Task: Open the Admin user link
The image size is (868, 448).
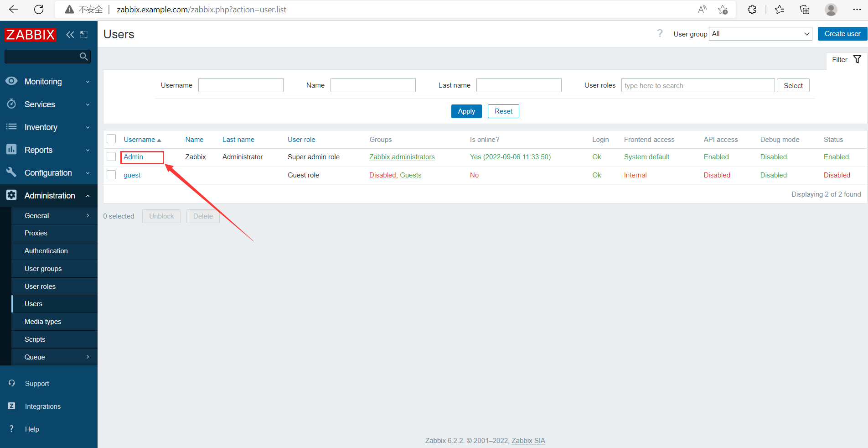Action: (x=133, y=157)
